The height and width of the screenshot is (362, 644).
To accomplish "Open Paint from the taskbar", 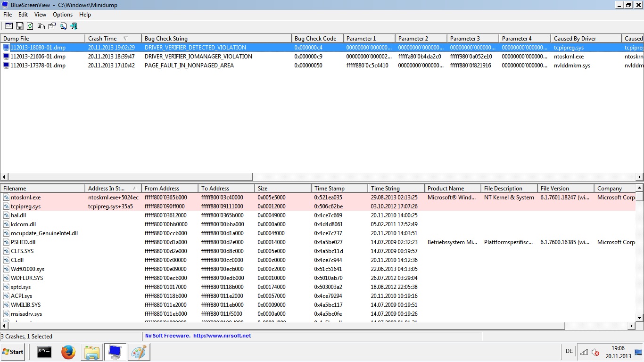I will (139, 352).
